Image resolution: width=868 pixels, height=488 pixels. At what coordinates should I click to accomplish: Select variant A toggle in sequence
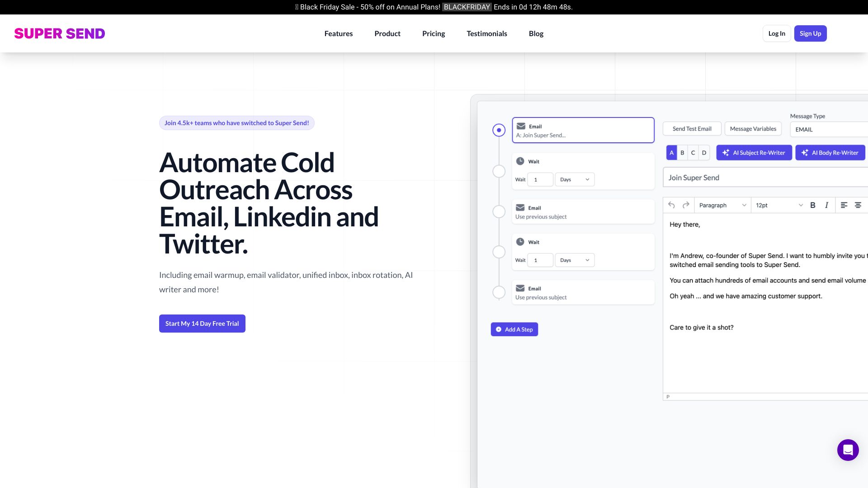[x=672, y=153]
